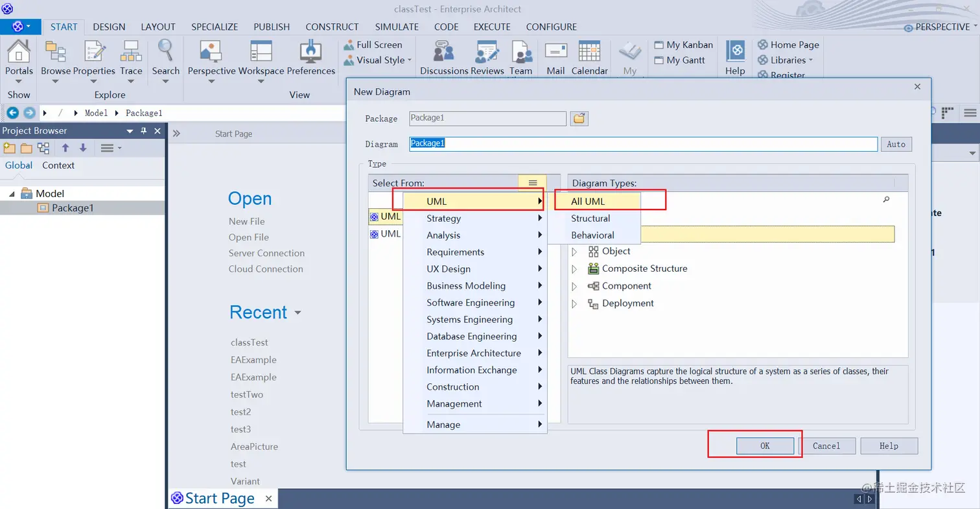Click the diagram icon in Project Browser toolbar
The width and height of the screenshot is (980, 509).
tap(43, 148)
